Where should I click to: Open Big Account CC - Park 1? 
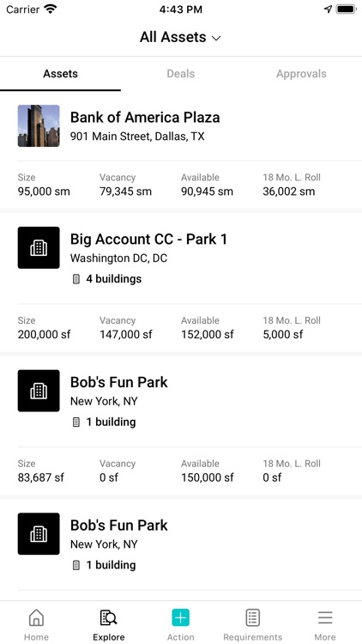[148, 240]
